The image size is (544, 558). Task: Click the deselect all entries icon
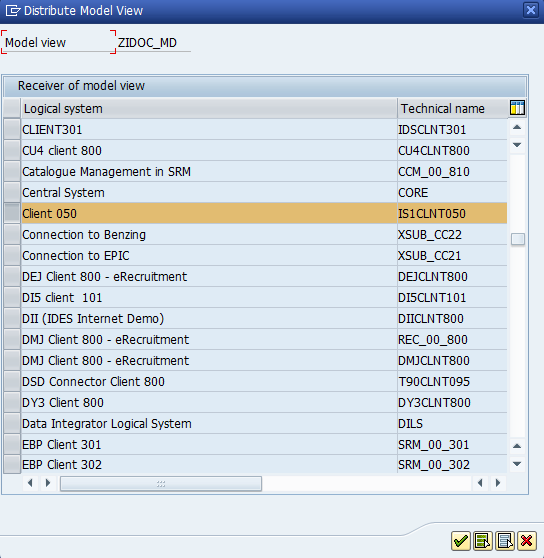[505, 541]
